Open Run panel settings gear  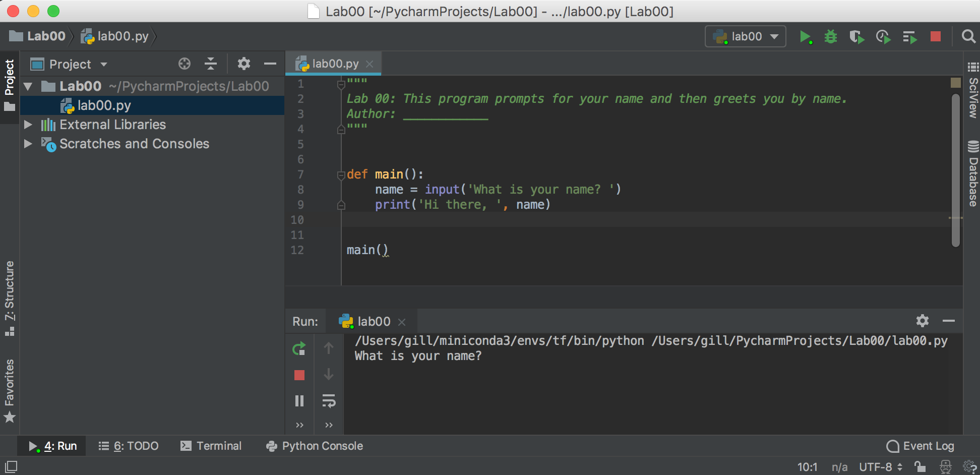pos(923,321)
